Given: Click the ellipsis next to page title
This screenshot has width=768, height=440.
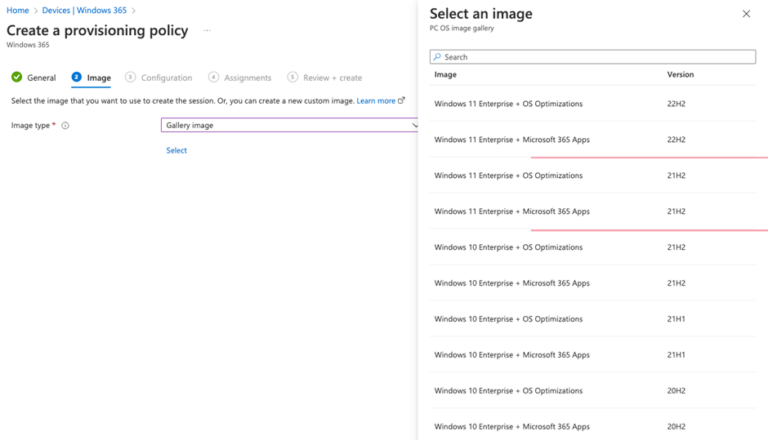Looking at the screenshot, I should (x=207, y=31).
